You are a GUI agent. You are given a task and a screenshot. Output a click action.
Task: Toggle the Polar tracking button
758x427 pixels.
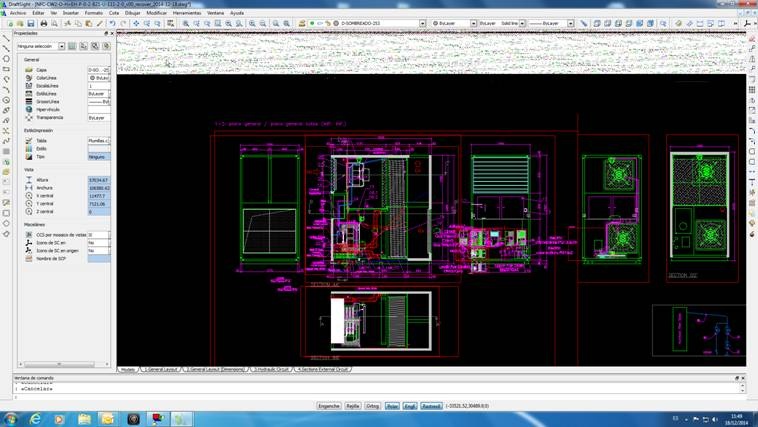[x=392, y=406]
